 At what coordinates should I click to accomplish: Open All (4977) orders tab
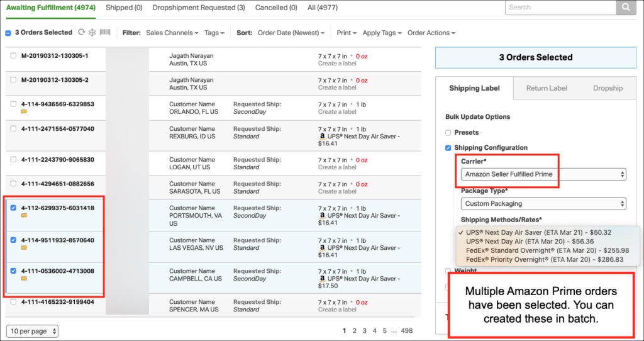323,8
